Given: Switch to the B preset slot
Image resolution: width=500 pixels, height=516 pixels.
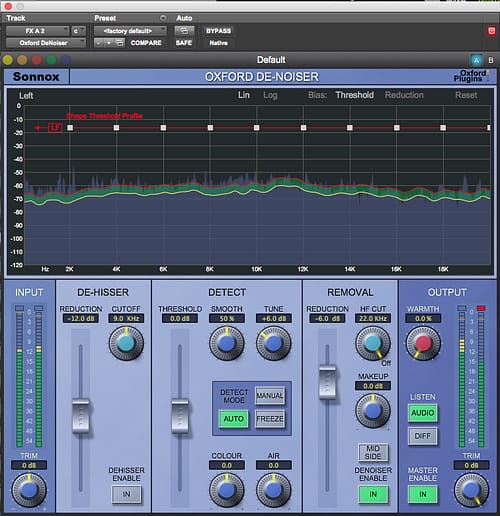Looking at the screenshot, I should point(491,60).
